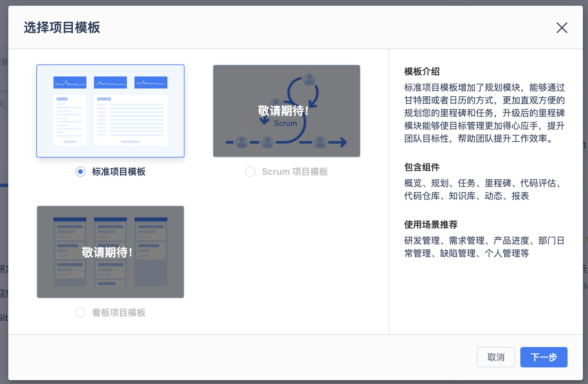Screen dimensions: 588x384
Task: Click the 下一步 button
Action: (x=544, y=357)
